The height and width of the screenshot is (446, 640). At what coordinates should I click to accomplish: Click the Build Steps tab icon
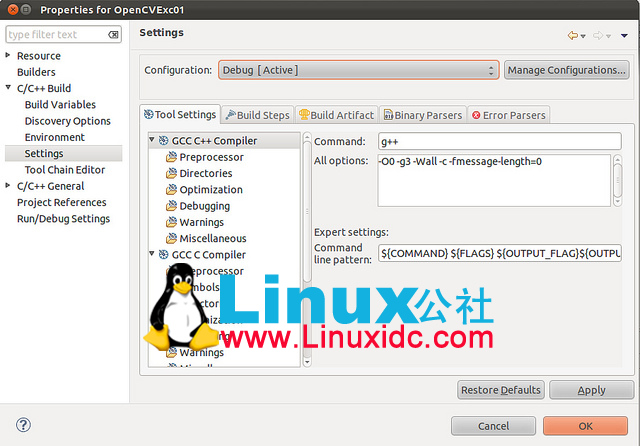click(231, 115)
